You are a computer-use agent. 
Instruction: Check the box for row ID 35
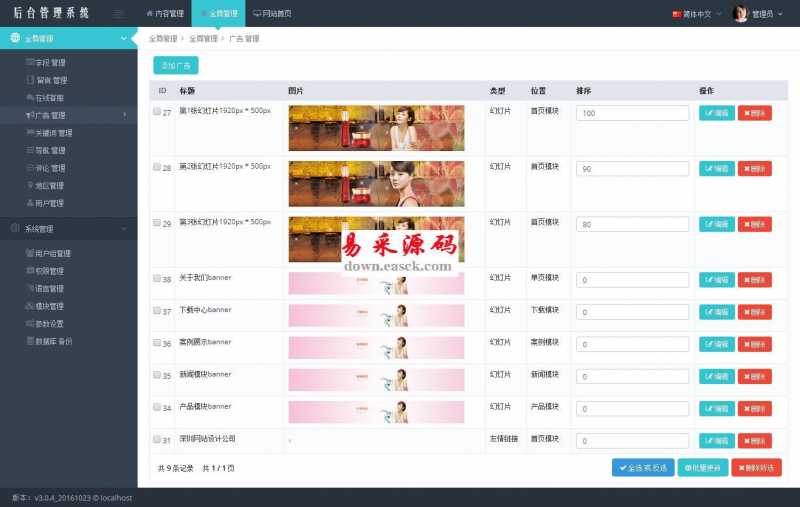click(157, 374)
